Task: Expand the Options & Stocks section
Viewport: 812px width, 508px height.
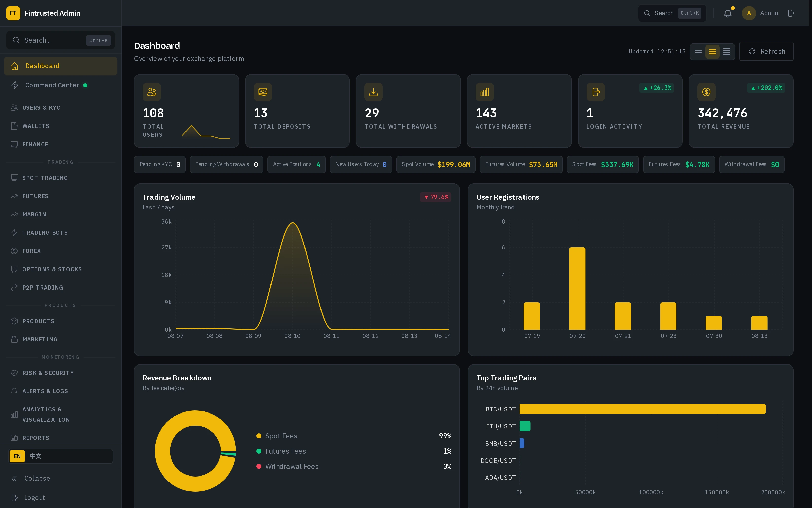Action: point(60,269)
